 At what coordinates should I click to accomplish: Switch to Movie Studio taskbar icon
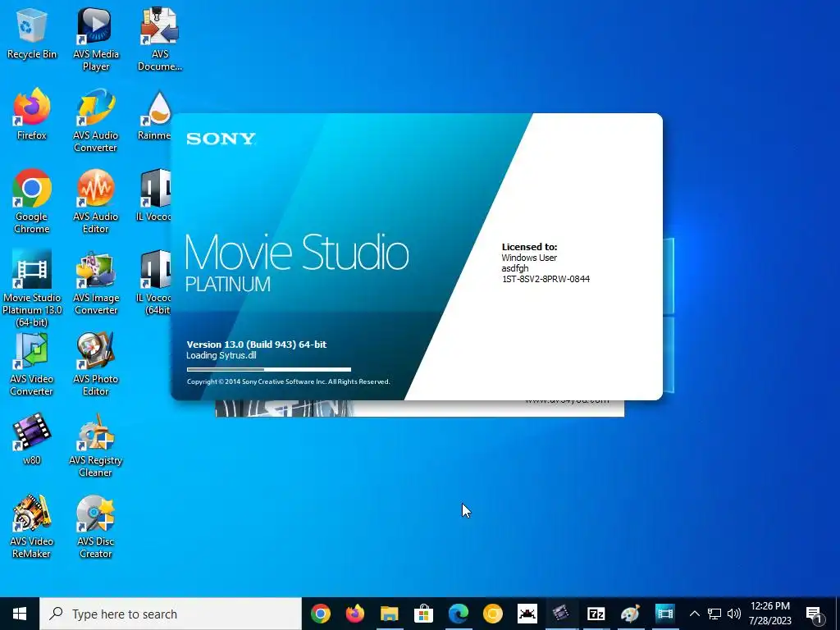click(664, 614)
